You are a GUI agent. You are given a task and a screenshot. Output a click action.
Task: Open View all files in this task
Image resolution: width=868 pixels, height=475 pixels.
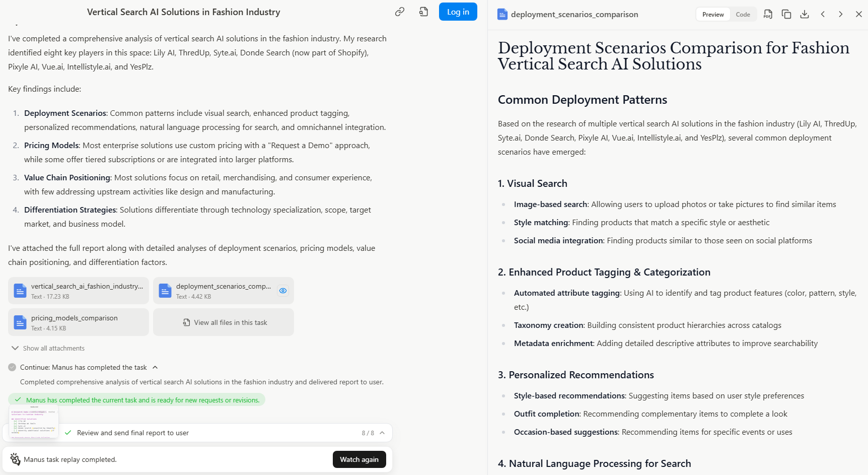pyautogui.click(x=224, y=322)
